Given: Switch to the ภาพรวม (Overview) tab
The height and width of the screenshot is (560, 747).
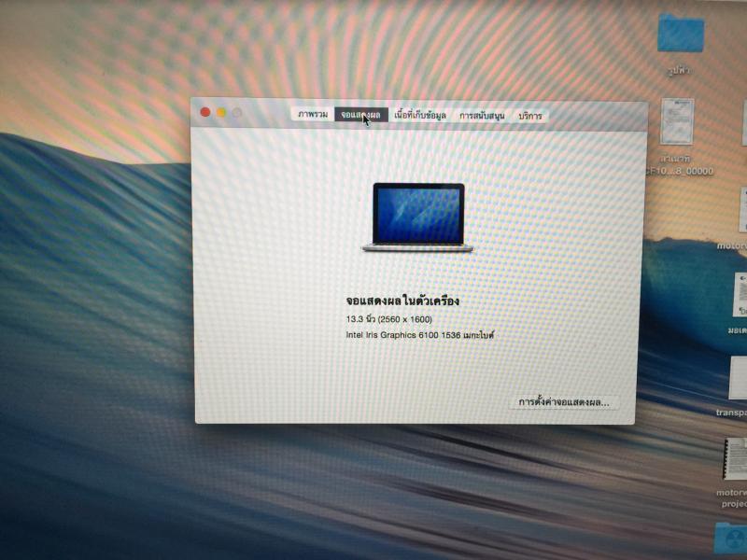Looking at the screenshot, I should coord(312,115).
